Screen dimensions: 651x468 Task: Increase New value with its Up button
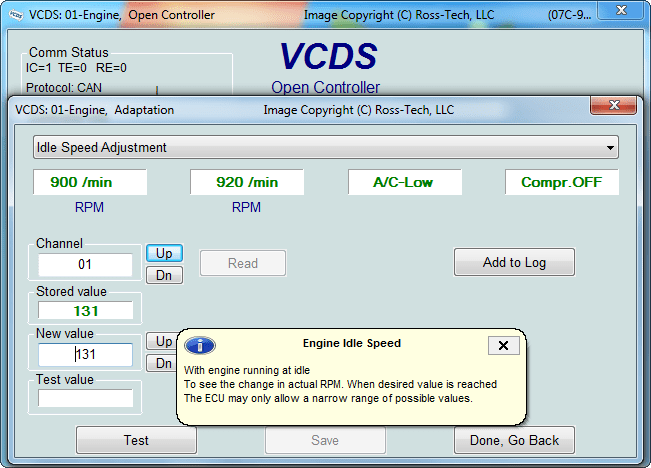click(x=162, y=341)
